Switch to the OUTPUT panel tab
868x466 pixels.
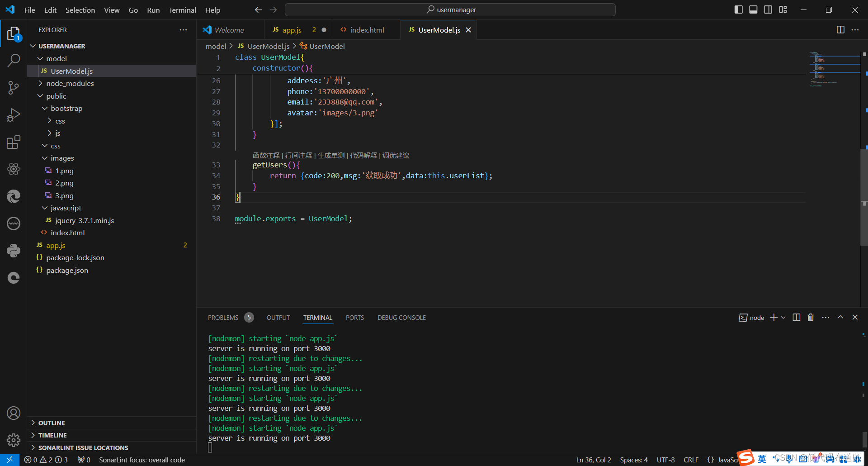278,318
